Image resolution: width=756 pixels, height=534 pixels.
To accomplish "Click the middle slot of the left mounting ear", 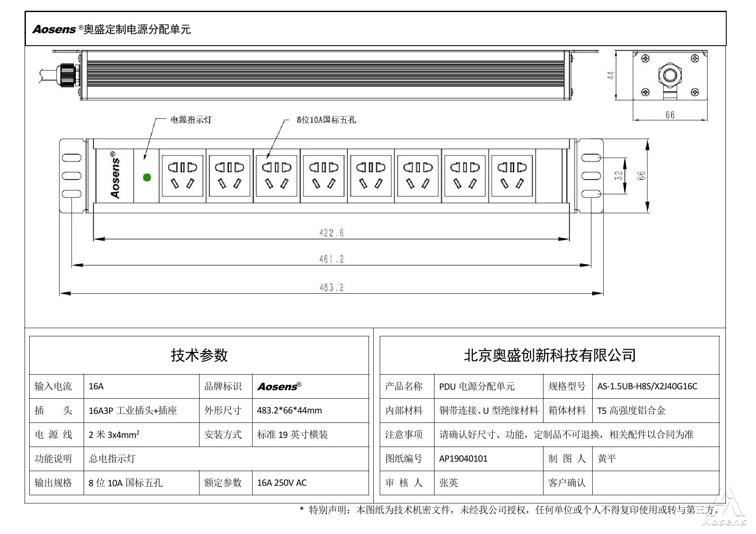I will (72, 176).
